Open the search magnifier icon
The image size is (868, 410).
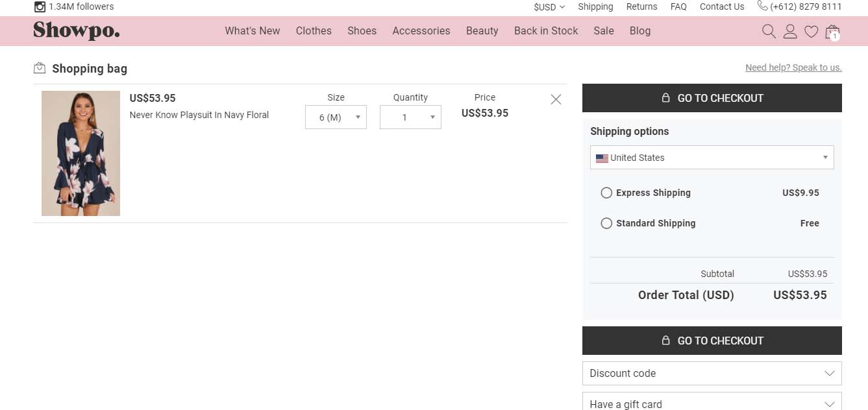[x=769, y=30]
